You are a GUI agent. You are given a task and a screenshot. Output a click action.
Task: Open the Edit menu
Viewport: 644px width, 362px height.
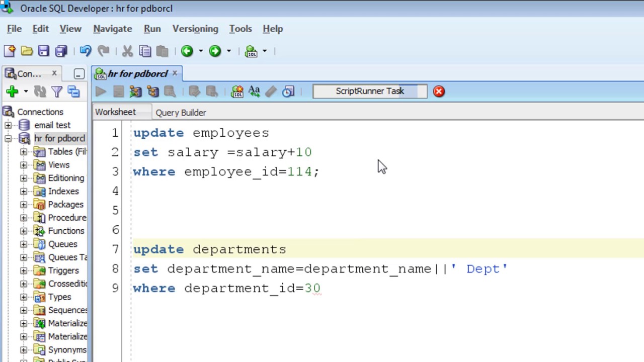tap(41, 29)
